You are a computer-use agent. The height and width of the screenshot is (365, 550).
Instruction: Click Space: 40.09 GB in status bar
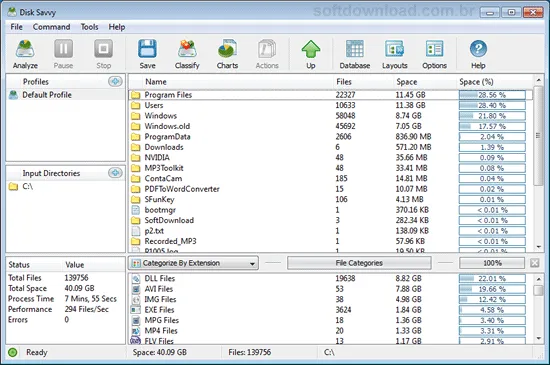(x=160, y=352)
